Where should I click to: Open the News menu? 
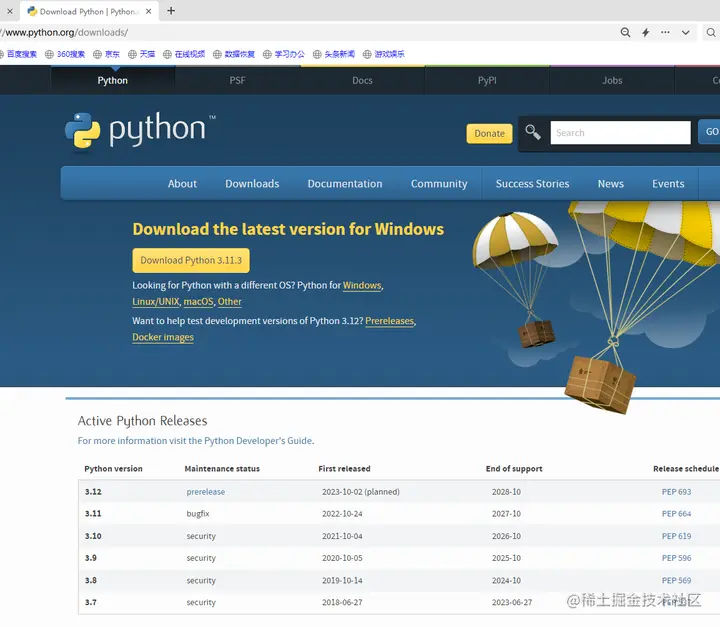coord(611,184)
